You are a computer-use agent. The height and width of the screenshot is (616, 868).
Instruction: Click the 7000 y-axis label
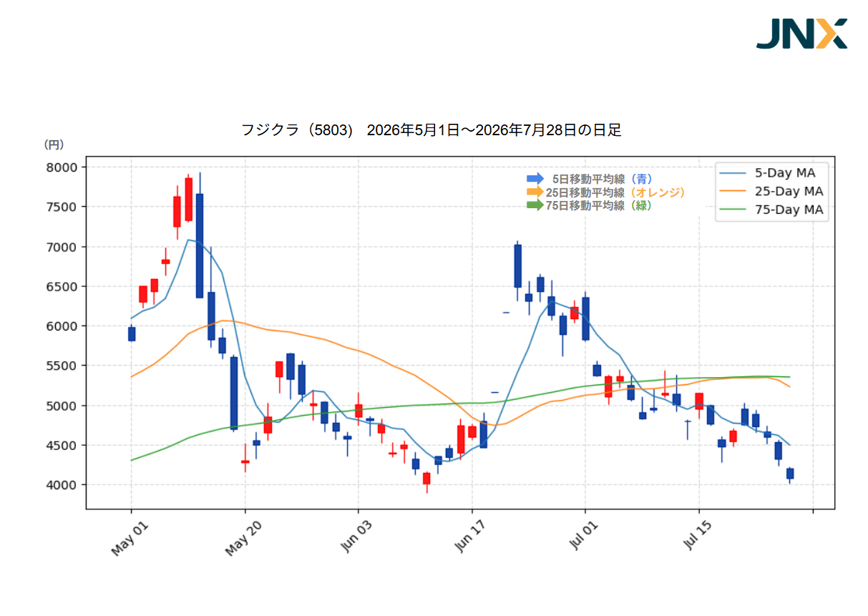pyautogui.click(x=63, y=247)
